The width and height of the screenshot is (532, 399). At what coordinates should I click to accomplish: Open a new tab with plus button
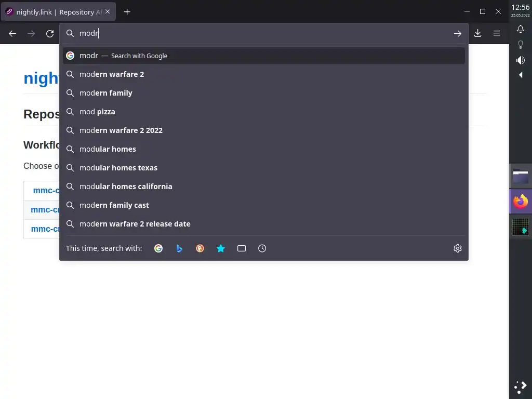click(127, 12)
